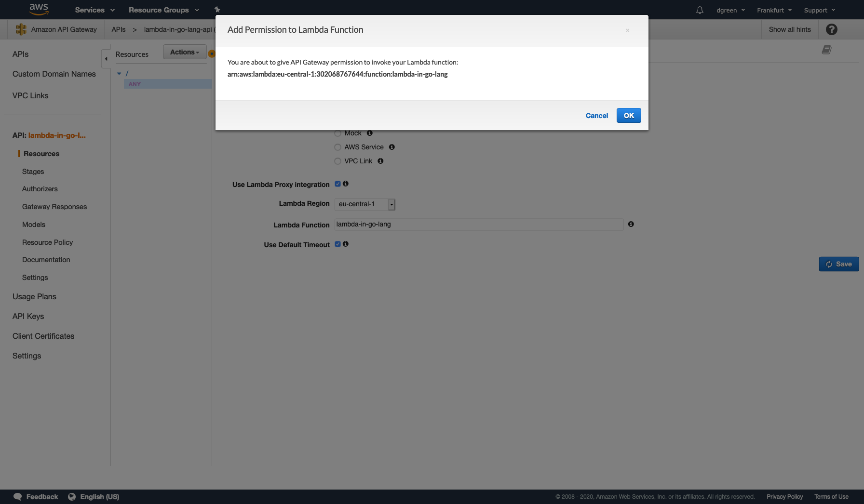
Task: Open the Services dropdown menu
Action: click(95, 10)
